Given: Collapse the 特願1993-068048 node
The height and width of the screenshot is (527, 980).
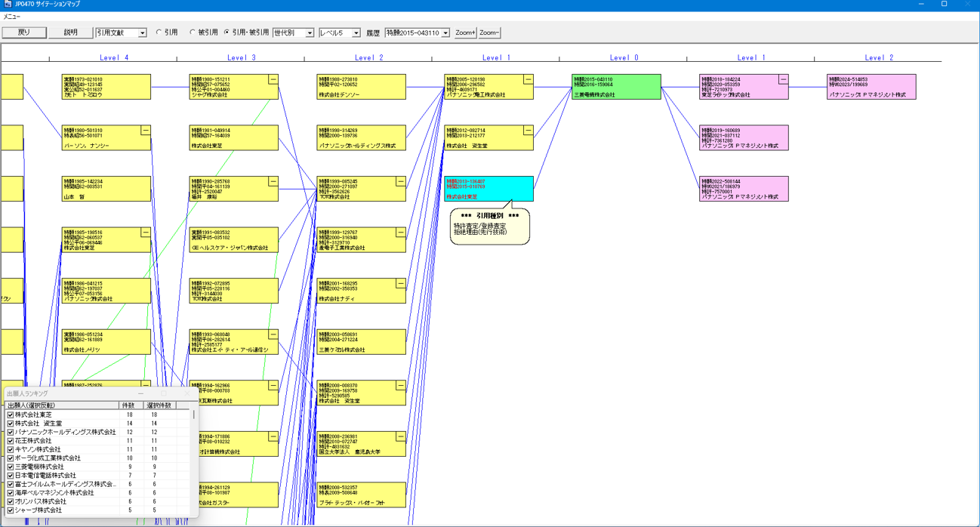Looking at the screenshot, I should click(x=273, y=335).
